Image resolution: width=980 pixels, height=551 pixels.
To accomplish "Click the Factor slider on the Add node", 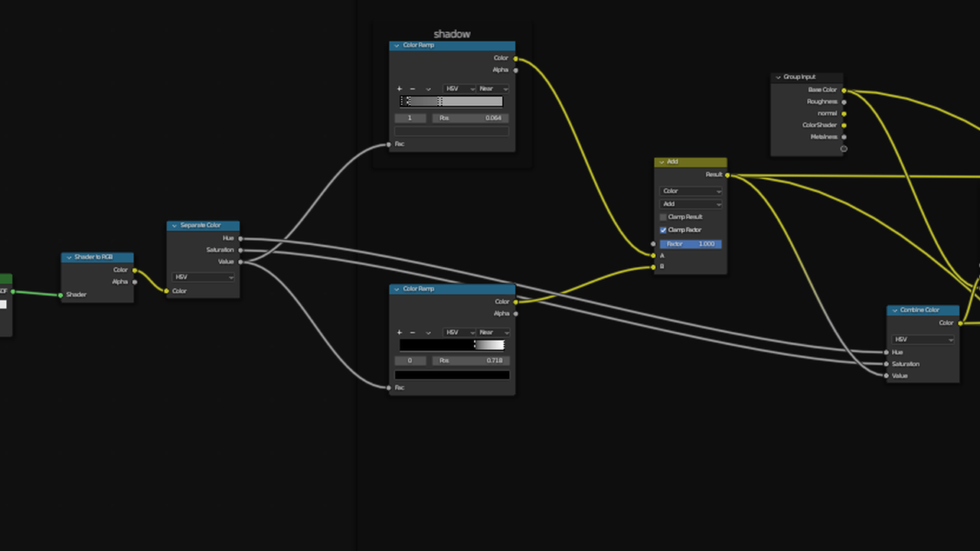I will (x=690, y=243).
